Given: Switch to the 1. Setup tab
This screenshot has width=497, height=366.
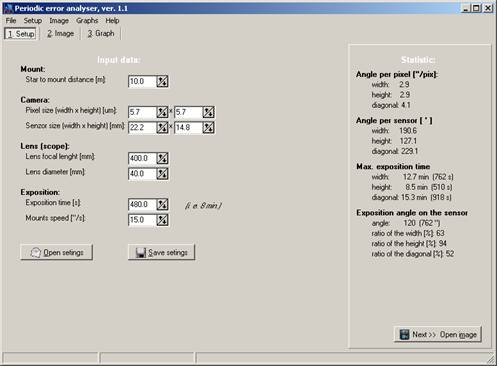Looking at the screenshot, I should click(21, 34).
